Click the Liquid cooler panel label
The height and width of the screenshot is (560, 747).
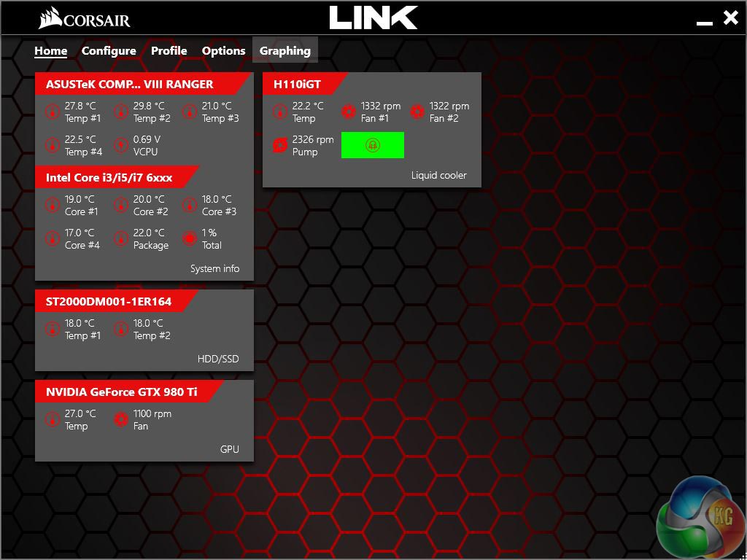click(x=438, y=175)
